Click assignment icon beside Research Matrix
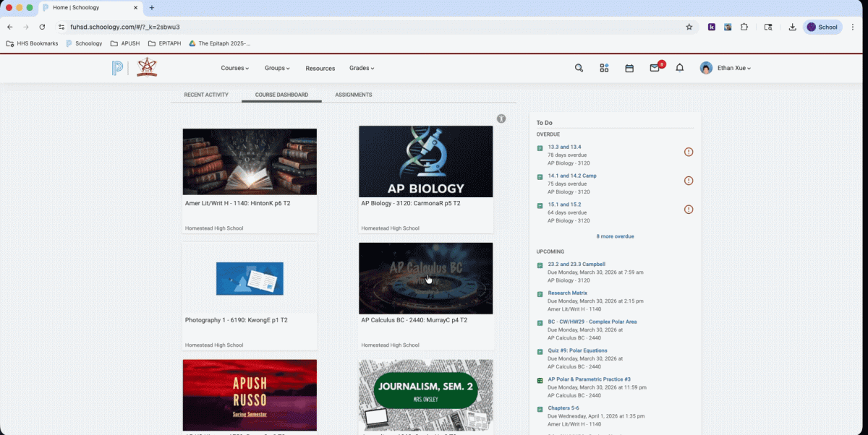 tap(540, 294)
